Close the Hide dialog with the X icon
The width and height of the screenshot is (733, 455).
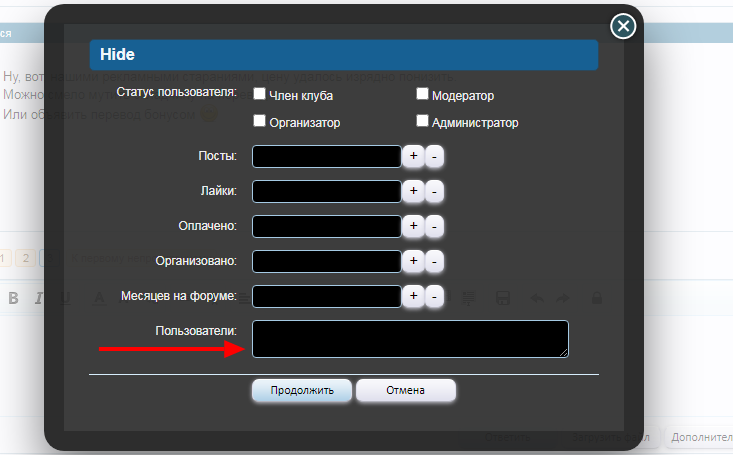[x=623, y=26]
